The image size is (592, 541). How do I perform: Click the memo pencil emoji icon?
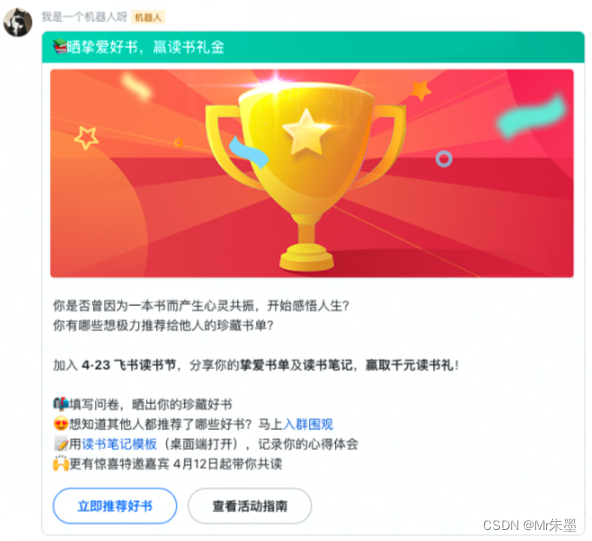(60, 444)
